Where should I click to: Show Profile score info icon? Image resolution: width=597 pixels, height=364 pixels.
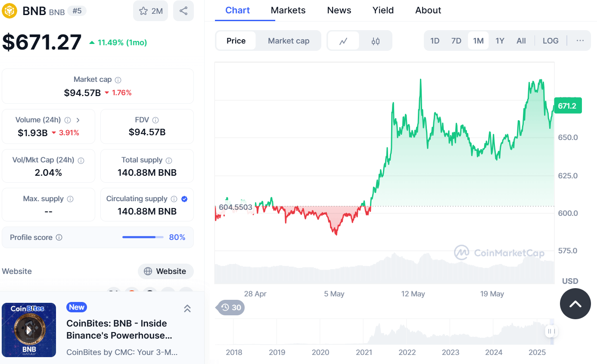pos(59,237)
